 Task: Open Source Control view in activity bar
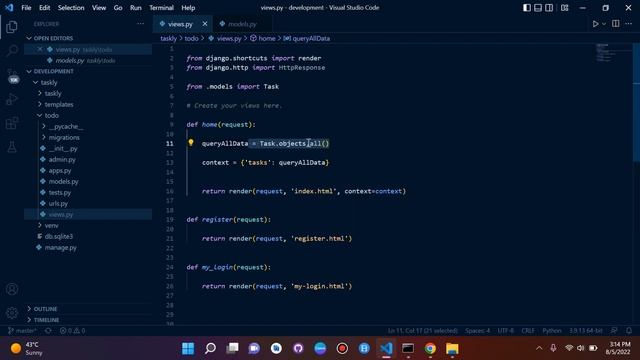coord(12,75)
